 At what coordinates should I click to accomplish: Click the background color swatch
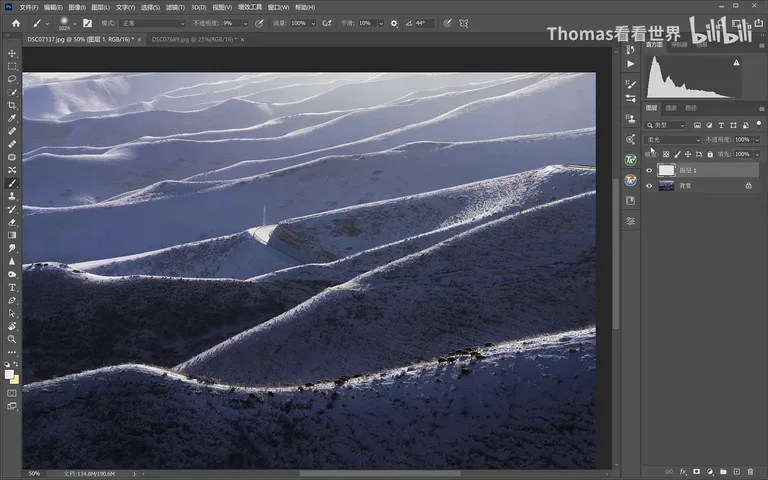[15, 380]
